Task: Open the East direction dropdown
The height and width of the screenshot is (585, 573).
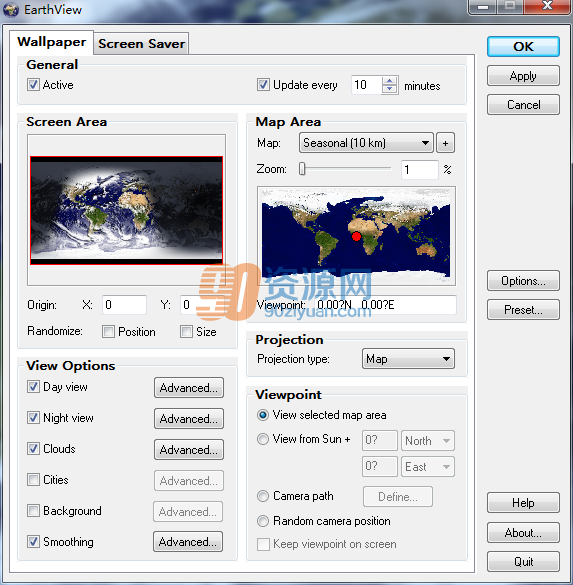Action: tap(428, 467)
